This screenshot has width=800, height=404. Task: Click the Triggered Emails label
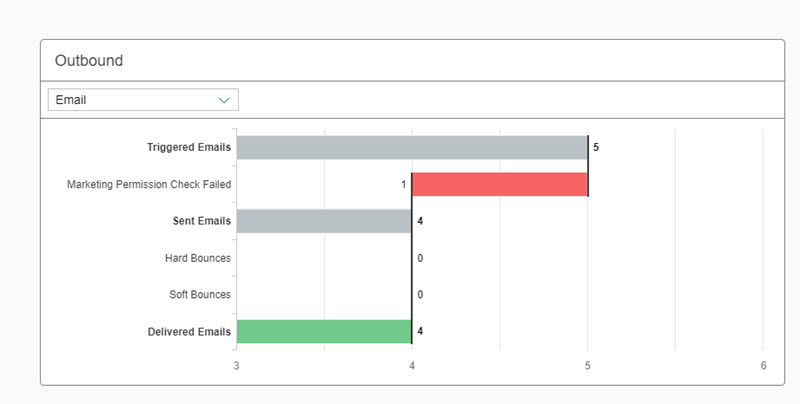coord(188,147)
